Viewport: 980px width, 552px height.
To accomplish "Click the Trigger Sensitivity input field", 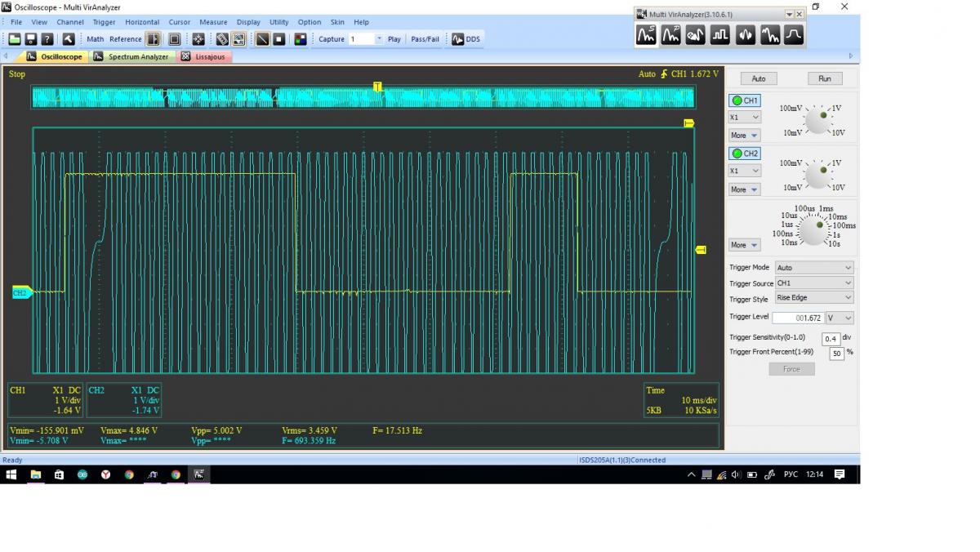I will (831, 339).
